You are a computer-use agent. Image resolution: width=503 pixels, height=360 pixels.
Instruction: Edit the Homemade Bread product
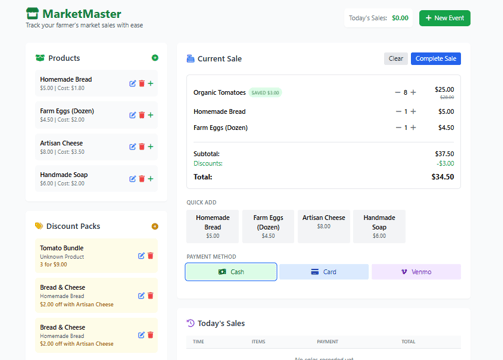(132, 83)
